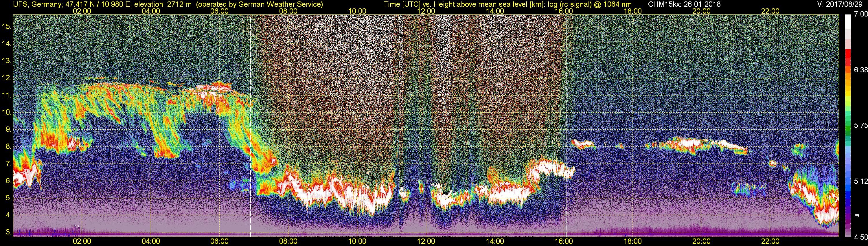Click the "20:00" label on the bottom time axis
The height and width of the screenshot is (246, 868).
coord(702,241)
